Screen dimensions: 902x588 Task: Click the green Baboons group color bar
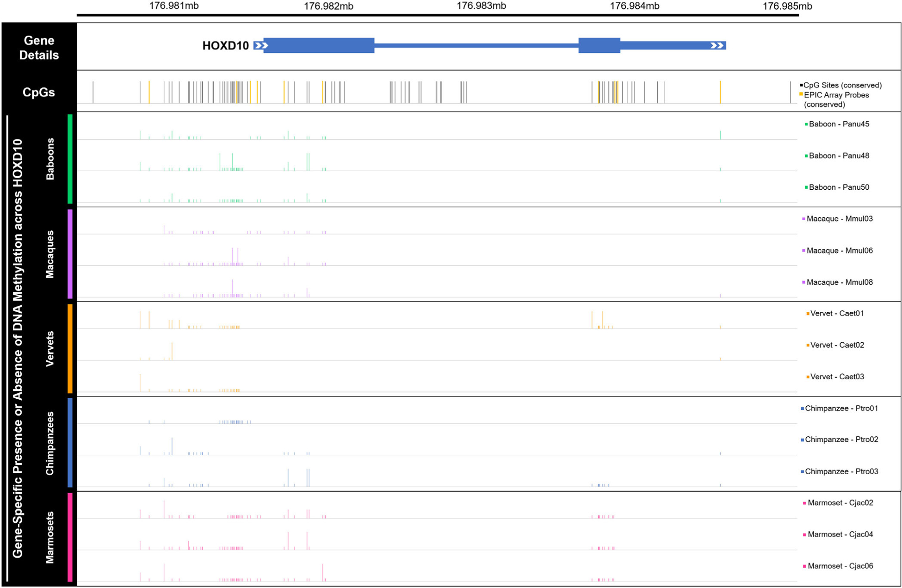click(70, 159)
